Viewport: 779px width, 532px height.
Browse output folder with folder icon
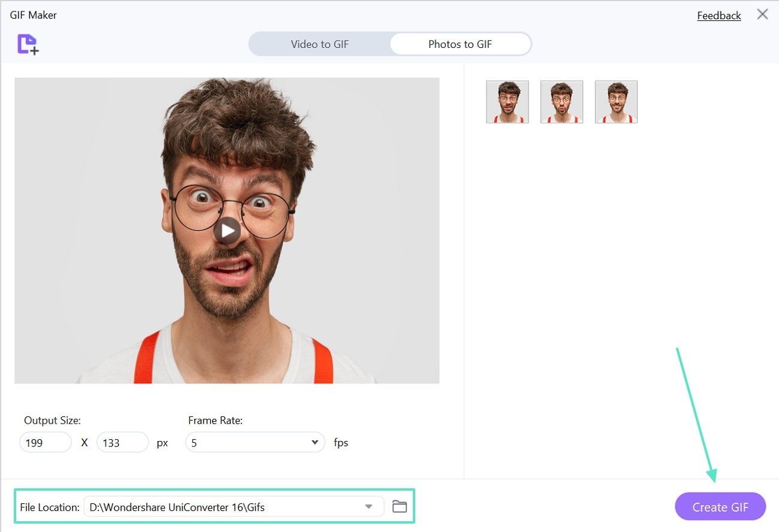[x=400, y=507]
